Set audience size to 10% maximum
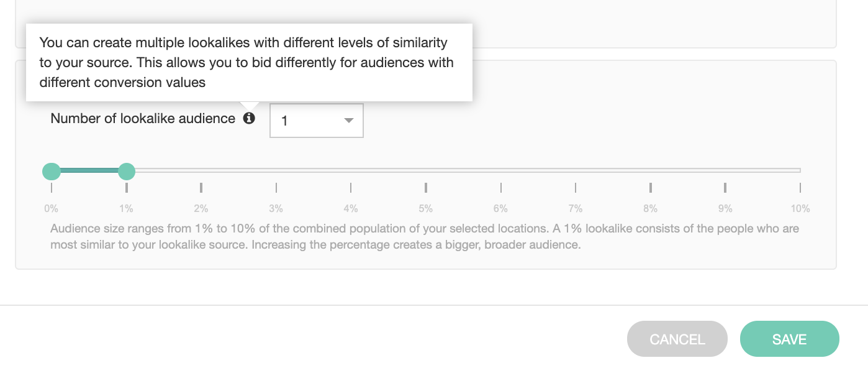 (800, 170)
